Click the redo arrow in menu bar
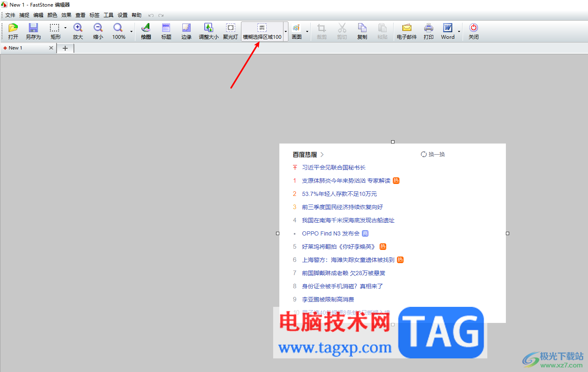Screen dimensions: 588x372 point(161,15)
